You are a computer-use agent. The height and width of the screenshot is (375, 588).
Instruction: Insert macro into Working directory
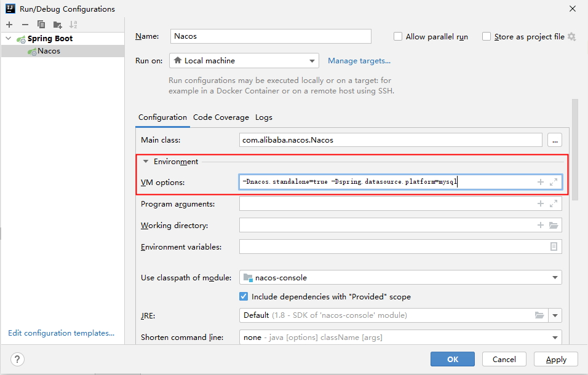(541, 225)
